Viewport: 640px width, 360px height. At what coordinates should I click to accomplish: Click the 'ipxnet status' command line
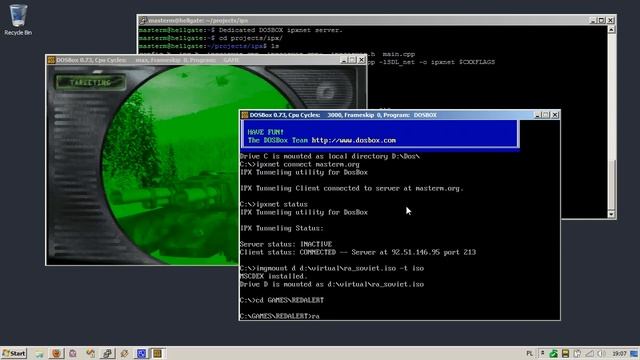point(273,204)
